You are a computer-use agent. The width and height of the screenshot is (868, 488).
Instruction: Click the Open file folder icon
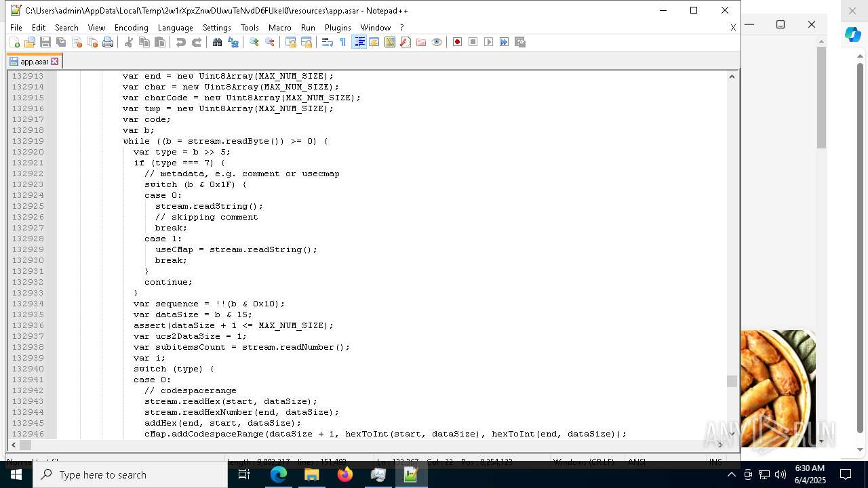tap(30, 42)
